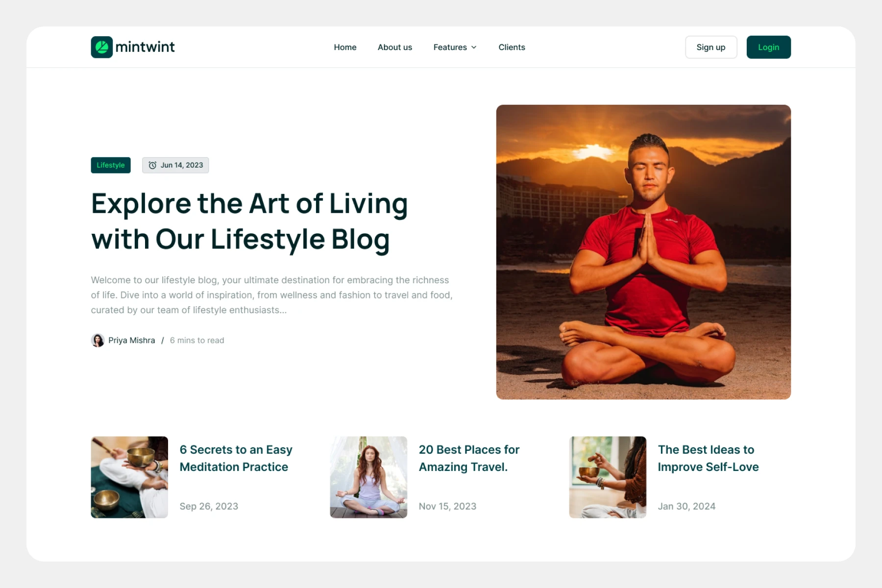882x588 pixels.
Task: Open The Best Ideas to Improve Self-Love
Action: tap(708, 458)
